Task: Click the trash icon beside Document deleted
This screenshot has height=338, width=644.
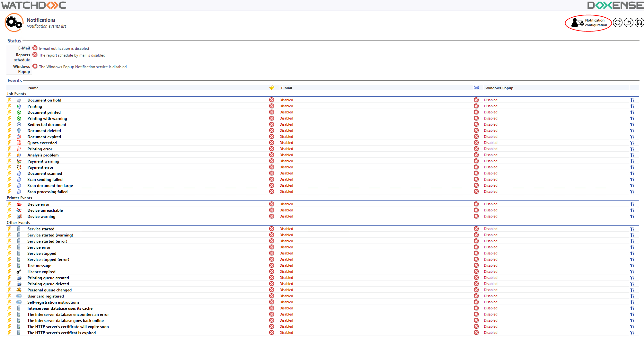Action: click(19, 131)
